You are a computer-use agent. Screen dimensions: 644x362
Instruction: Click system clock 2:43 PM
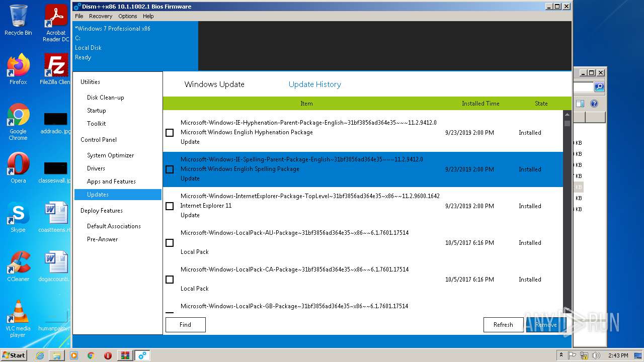618,355
